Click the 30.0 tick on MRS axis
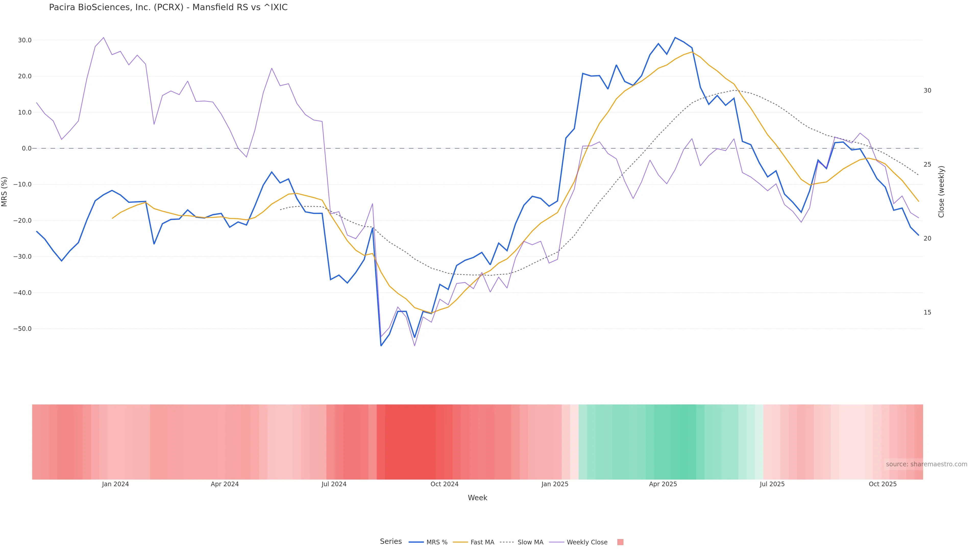The image size is (980, 551). point(25,40)
